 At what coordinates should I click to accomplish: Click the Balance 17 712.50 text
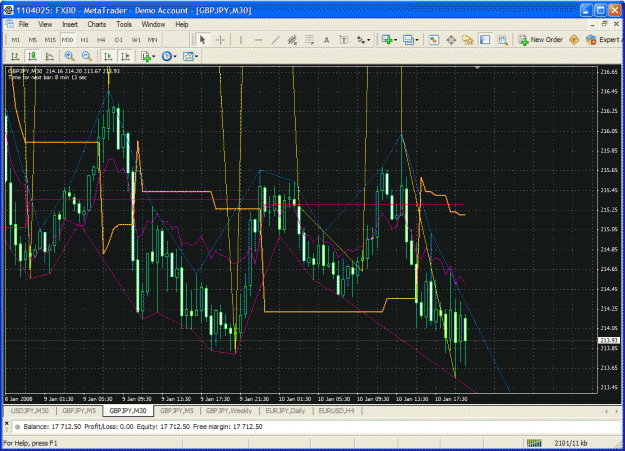click(52, 427)
